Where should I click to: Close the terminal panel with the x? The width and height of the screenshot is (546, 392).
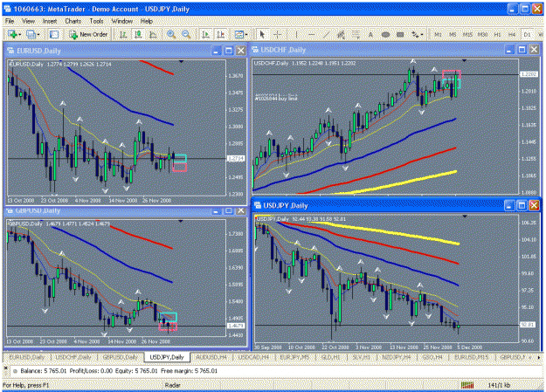click(5, 368)
